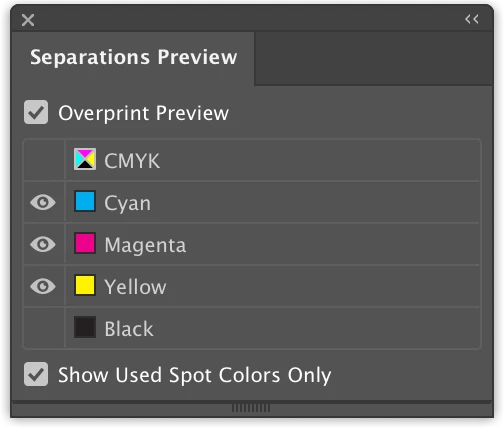Hide the Yellow separation eye icon
The height and width of the screenshot is (432, 504).
coord(43,286)
